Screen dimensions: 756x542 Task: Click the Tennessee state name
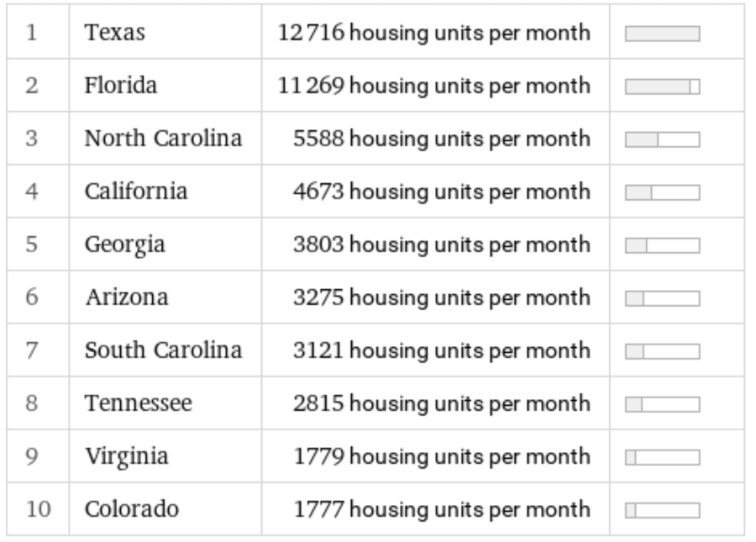[x=138, y=403]
